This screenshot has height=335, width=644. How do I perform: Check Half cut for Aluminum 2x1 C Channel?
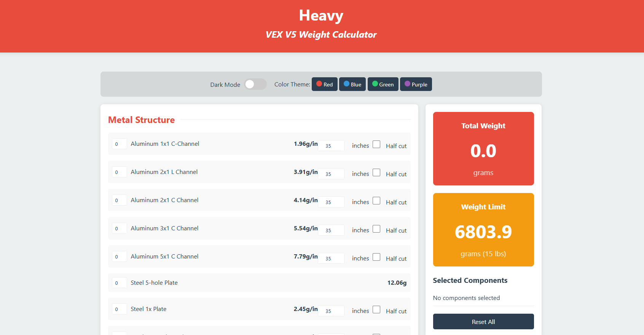click(376, 201)
